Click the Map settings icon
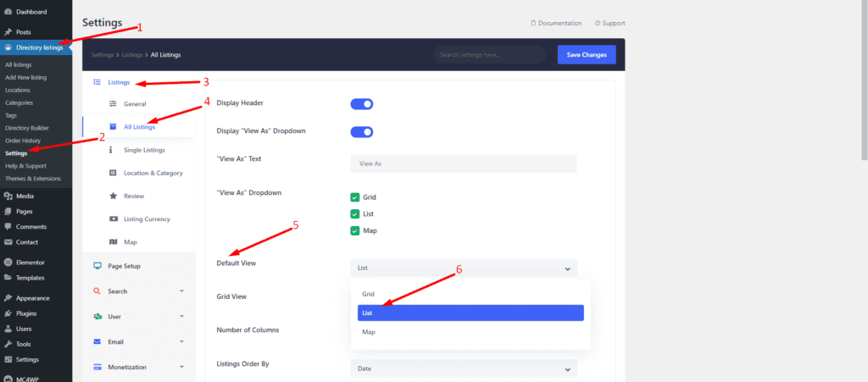868x382 pixels. (114, 241)
